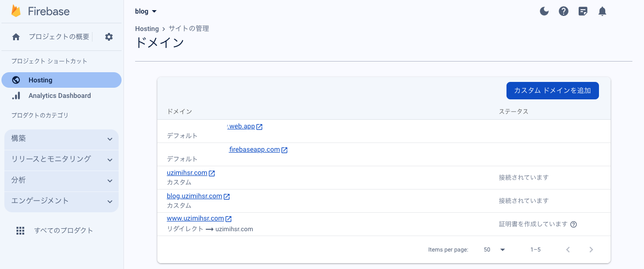Click the ステータス column header
644x269 pixels.
point(513,111)
